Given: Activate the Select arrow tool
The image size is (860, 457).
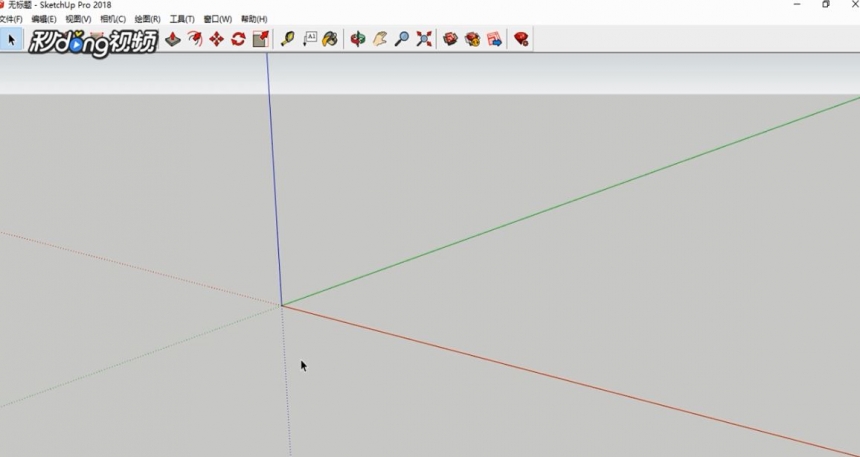Looking at the screenshot, I should click(x=11, y=39).
